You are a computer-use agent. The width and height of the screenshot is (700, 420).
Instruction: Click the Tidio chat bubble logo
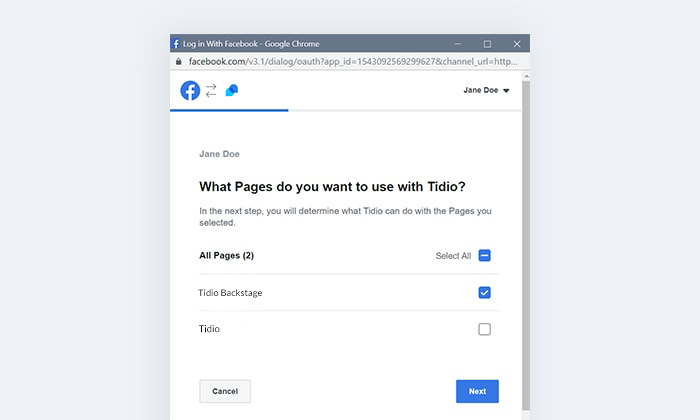pos(232,90)
